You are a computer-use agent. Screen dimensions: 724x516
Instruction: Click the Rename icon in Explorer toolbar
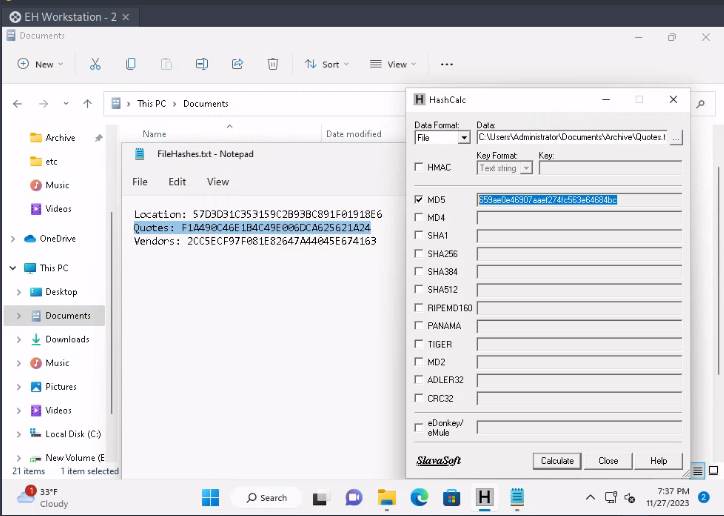202,64
